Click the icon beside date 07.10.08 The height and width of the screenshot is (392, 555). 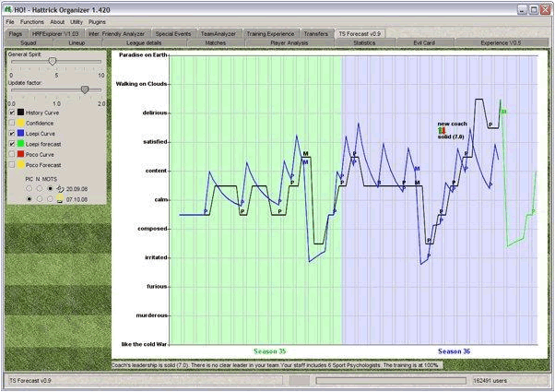(59, 198)
